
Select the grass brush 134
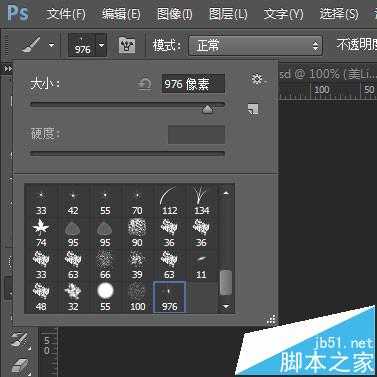pyautogui.click(x=201, y=202)
